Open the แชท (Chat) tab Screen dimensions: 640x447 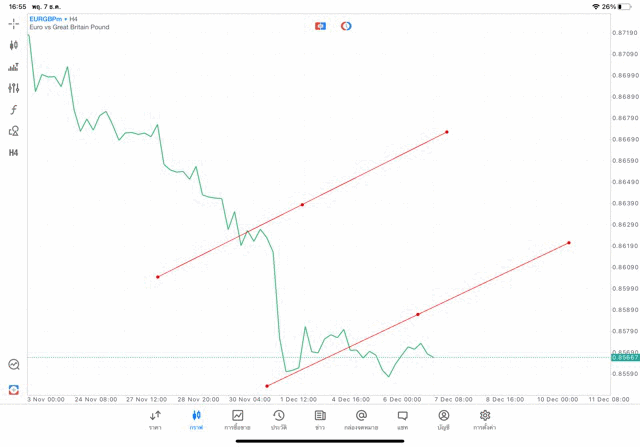pos(402,419)
